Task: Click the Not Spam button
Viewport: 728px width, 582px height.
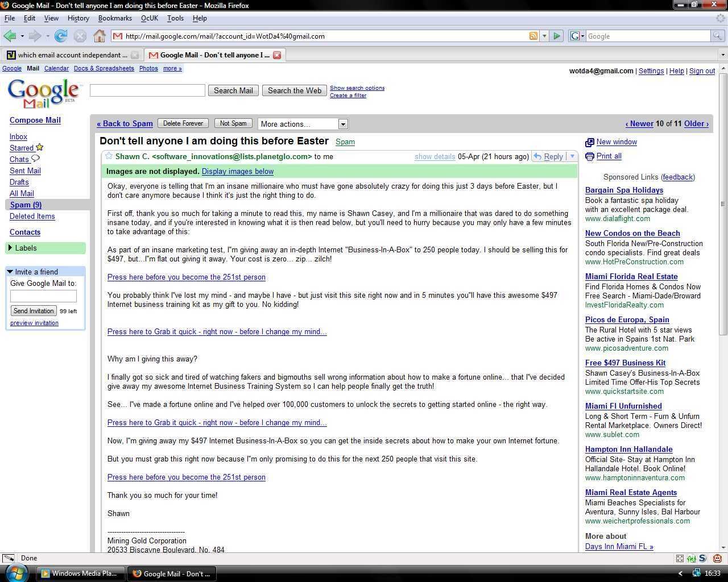Action: pyautogui.click(x=233, y=123)
